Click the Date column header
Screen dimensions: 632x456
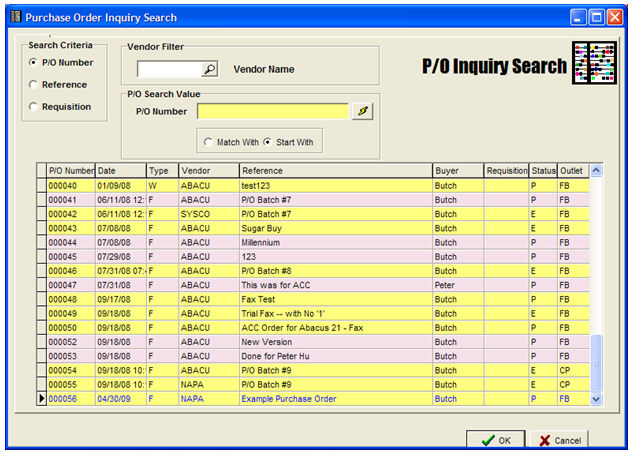119,171
